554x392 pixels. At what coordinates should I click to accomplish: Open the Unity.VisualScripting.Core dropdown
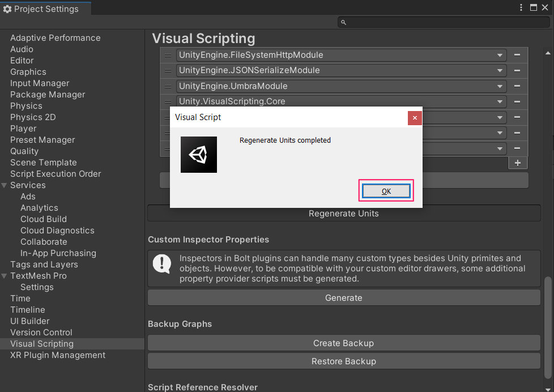[x=342, y=101]
